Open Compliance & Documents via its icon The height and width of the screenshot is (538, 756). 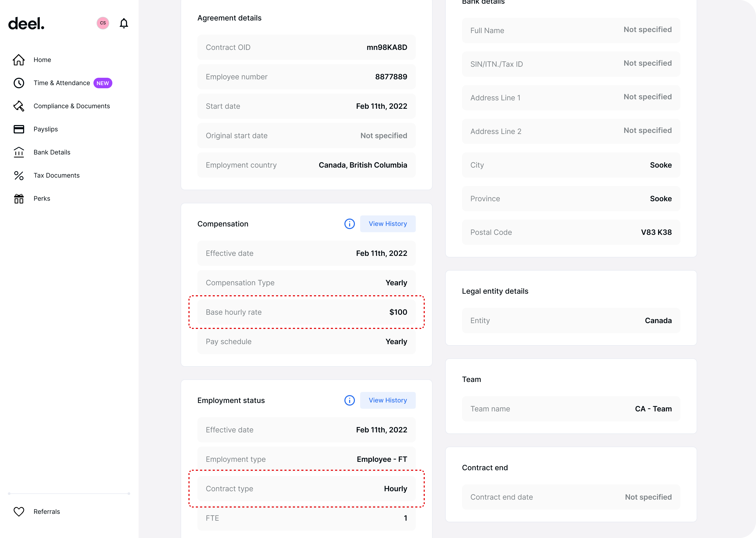(x=19, y=106)
